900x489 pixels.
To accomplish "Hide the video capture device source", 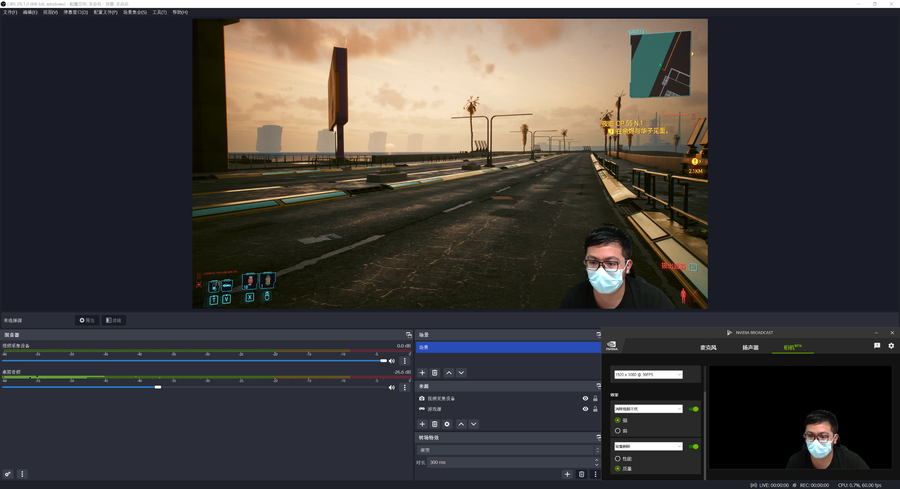I will 585,398.
